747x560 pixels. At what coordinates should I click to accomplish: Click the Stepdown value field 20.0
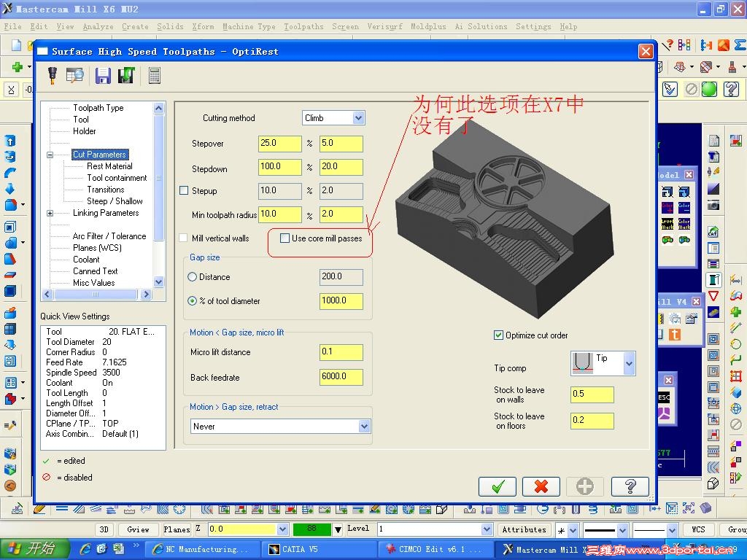(341, 167)
